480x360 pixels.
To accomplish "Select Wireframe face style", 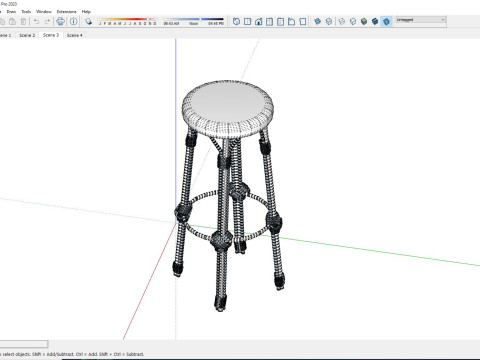I will pyautogui.click(x=342, y=22).
